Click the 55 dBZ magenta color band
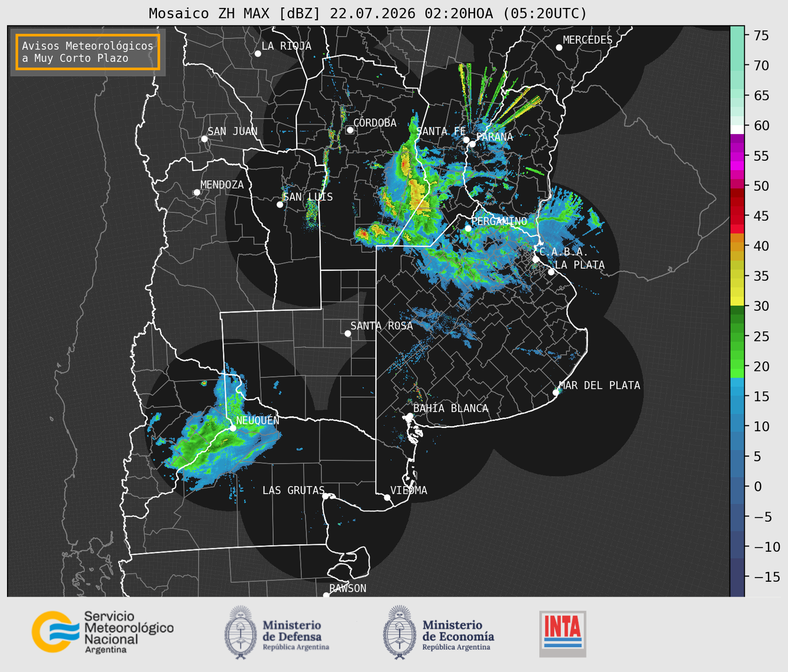The width and height of the screenshot is (788, 672). pyautogui.click(x=737, y=156)
